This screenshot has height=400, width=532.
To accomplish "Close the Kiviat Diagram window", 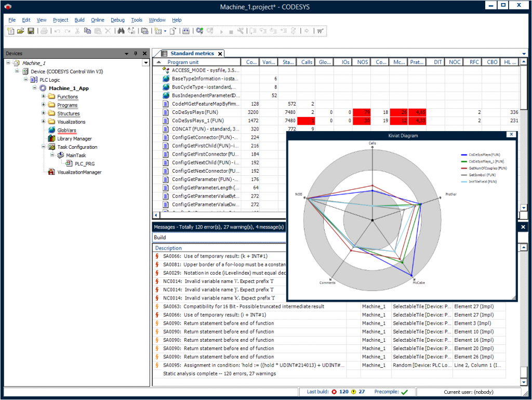I will (x=511, y=134).
